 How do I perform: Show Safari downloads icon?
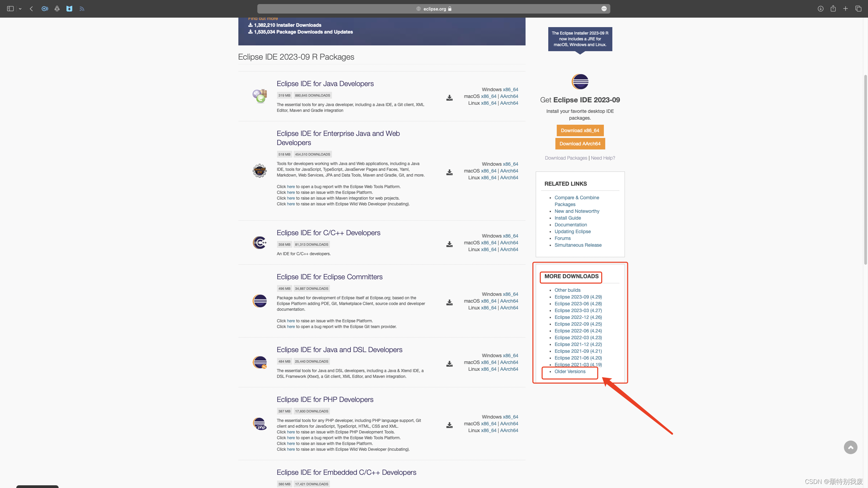coord(821,9)
